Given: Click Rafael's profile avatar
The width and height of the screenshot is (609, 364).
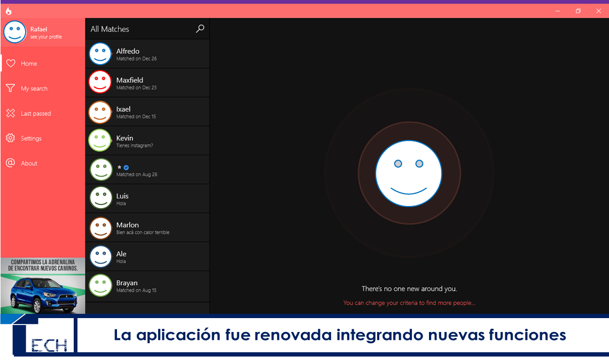Looking at the screenshot, I should pos(14,32).
